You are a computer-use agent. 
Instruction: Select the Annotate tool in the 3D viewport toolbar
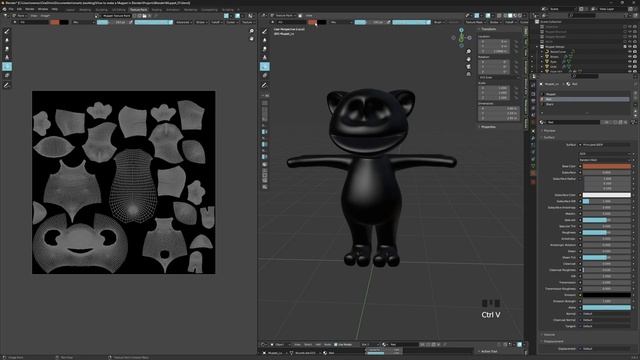coord(264,85)
